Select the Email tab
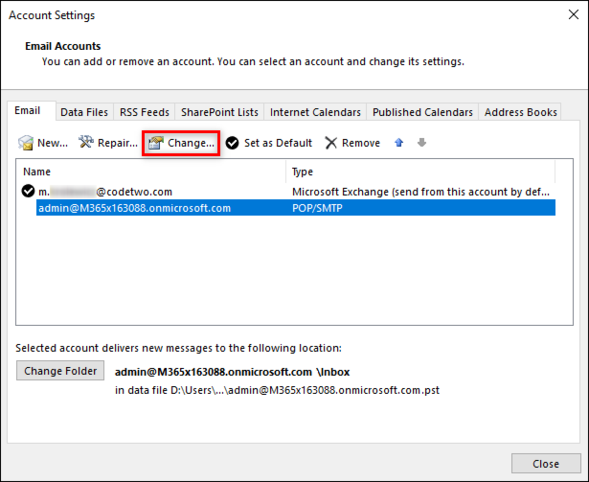The height and width of the screenshot is (482, 589). pos(27,110)
